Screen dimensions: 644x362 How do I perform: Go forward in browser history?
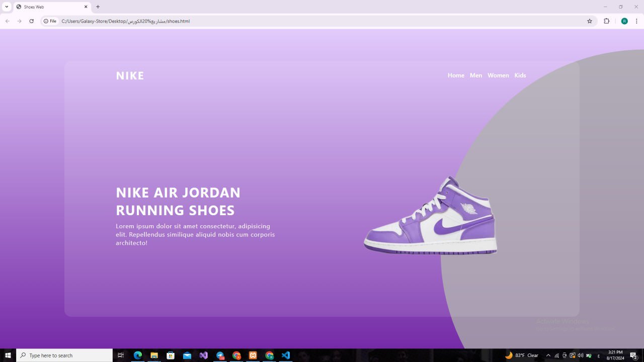coord(19,21)
